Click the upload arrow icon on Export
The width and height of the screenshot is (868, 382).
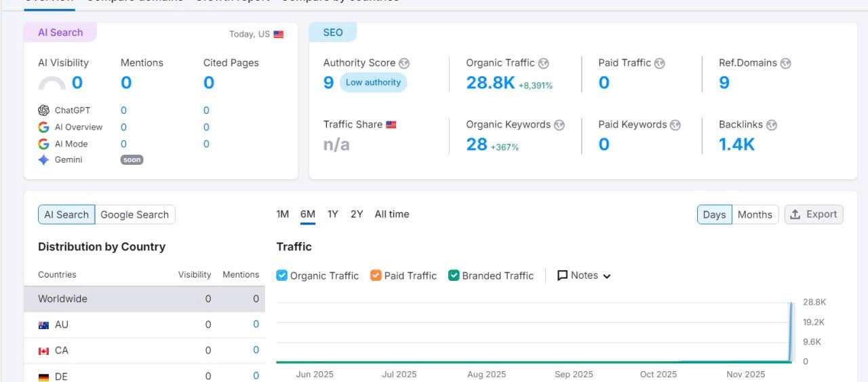pos(796,214)
